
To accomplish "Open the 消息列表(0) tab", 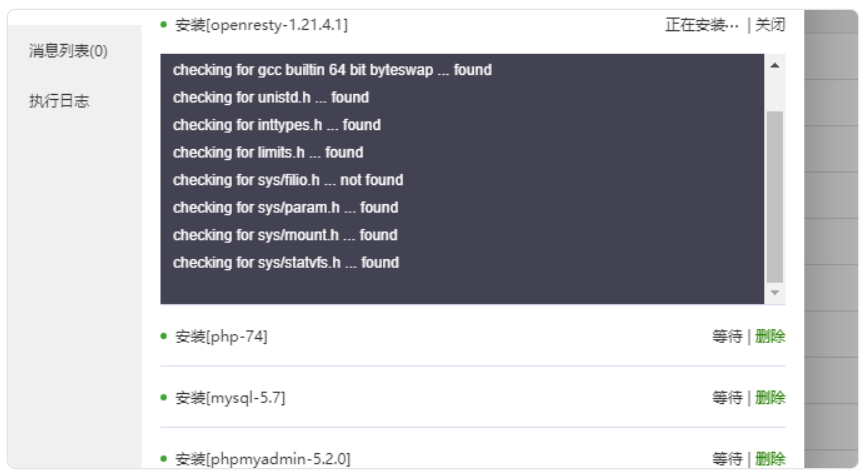I will pos(68,51).
